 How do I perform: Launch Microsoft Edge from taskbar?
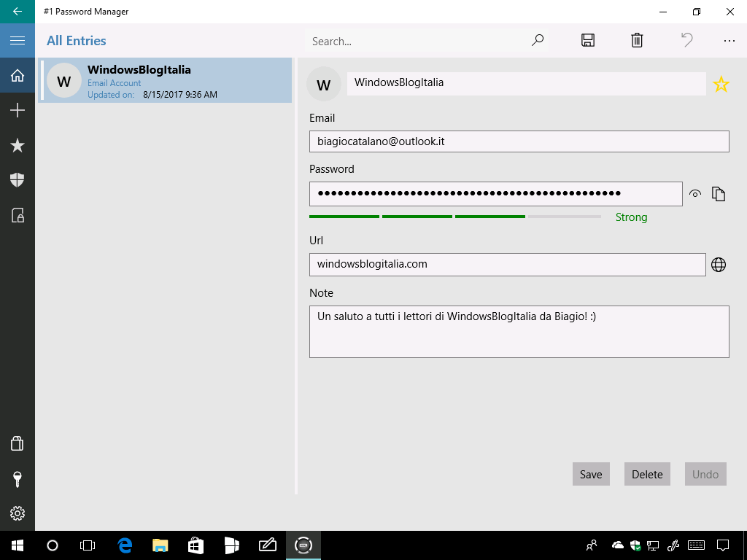pyautogui.click(x=125, y=545)
